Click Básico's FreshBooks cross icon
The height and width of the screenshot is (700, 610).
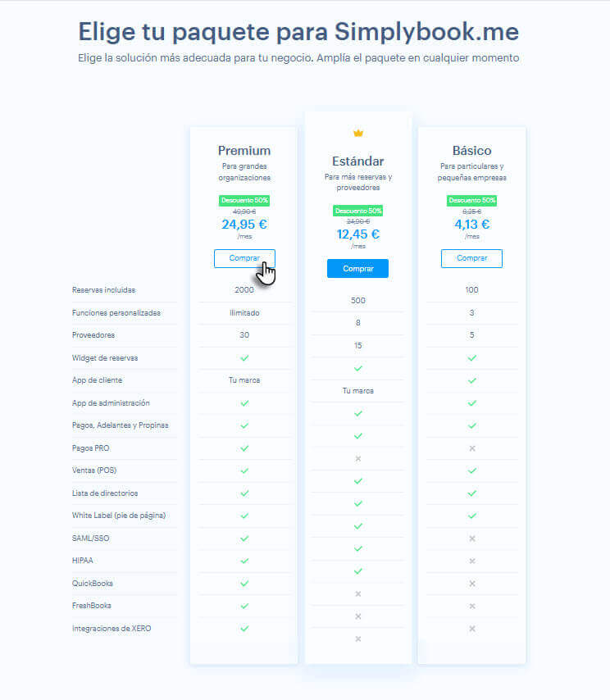pyautogui.click(x=471, y=606)
